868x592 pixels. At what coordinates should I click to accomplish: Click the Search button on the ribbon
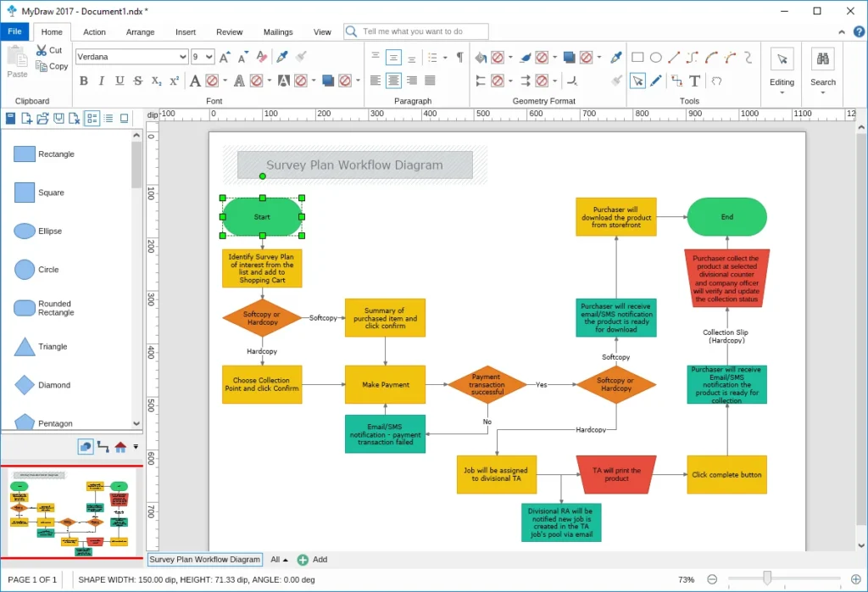(x=822, y=68)
